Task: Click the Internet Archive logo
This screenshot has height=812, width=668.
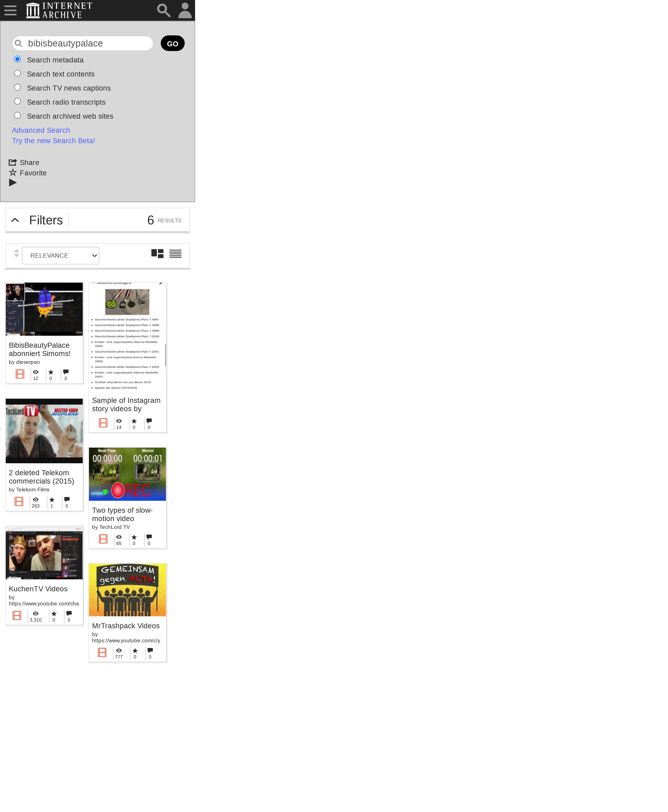Action: (59, 10)
